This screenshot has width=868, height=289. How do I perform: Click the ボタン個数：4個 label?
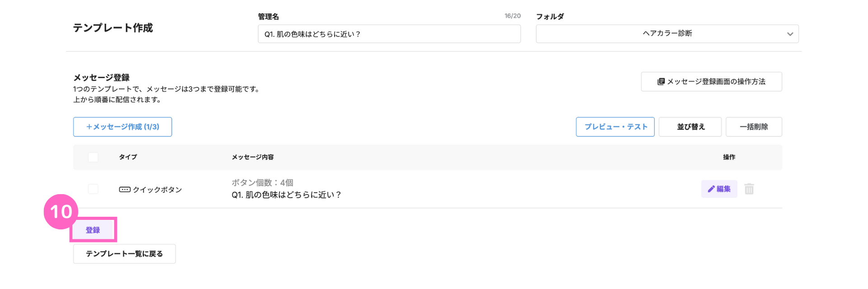point(262,182)
